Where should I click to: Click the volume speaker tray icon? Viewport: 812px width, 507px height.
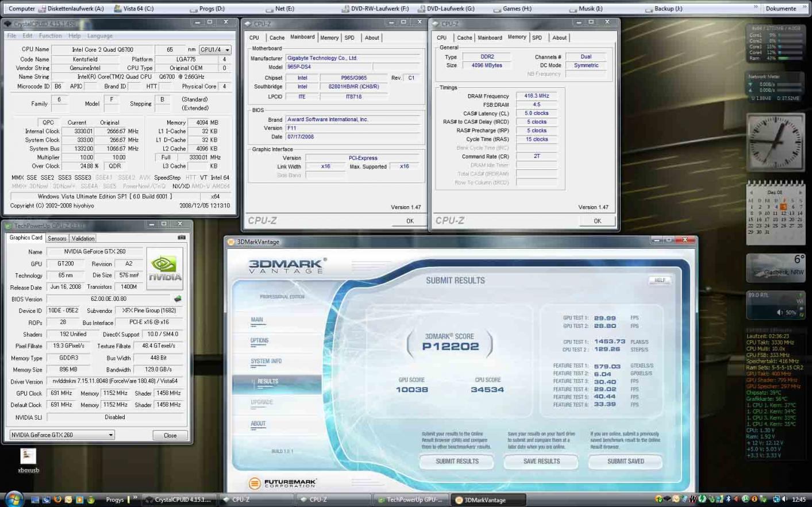click(x=784, y=499)
